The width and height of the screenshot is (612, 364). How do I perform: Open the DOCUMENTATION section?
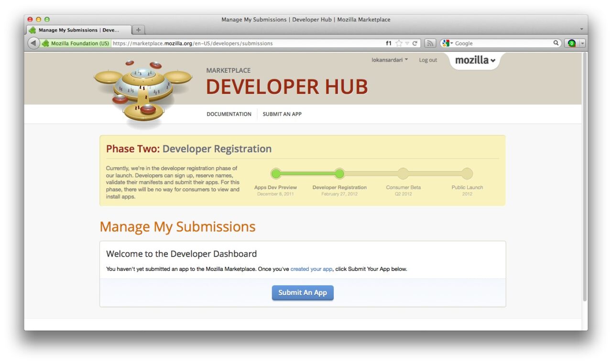pos(229,114)
